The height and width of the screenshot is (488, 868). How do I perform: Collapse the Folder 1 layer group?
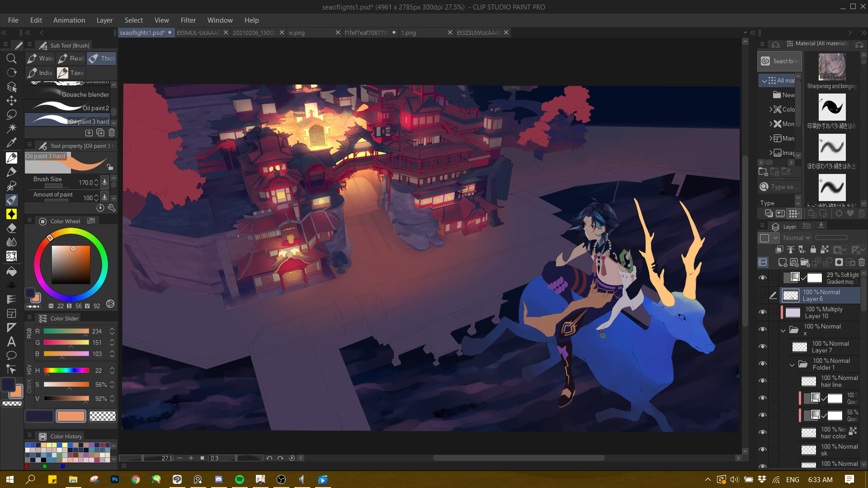(x=792, y=365)
